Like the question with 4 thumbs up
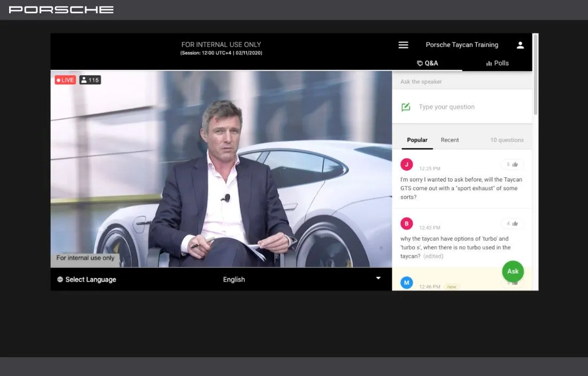Screen dimensions: 588x376 click(x=512, y=224)
